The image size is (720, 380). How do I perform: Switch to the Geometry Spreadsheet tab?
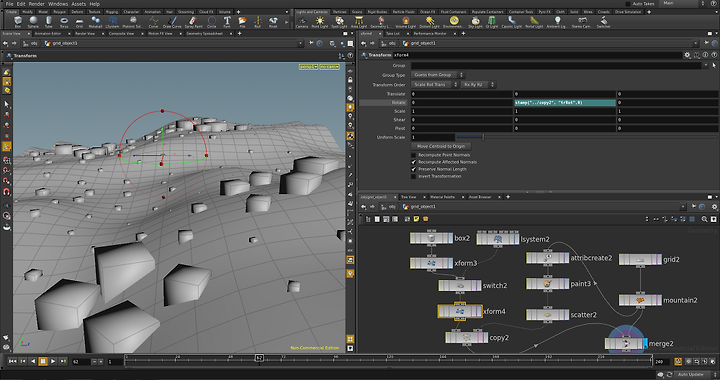tap(205, 34)
